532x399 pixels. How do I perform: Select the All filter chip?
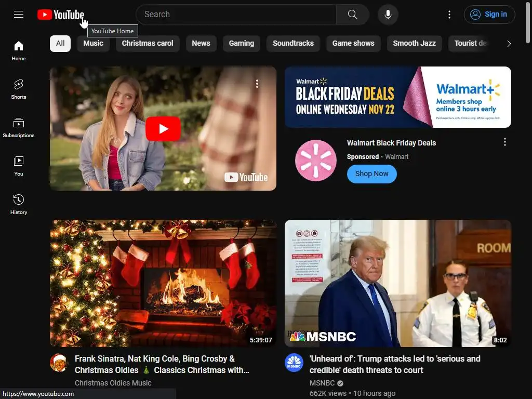60,44
